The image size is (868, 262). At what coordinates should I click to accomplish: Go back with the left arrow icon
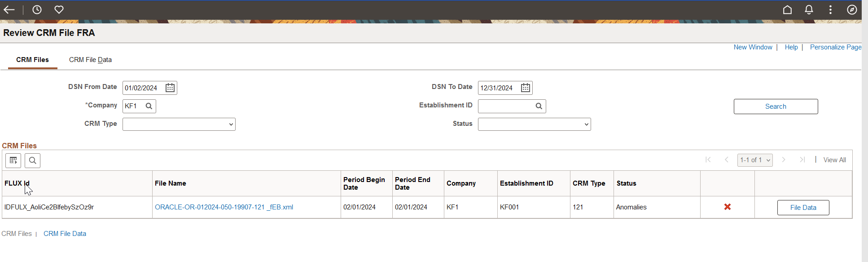coord(9,9)
